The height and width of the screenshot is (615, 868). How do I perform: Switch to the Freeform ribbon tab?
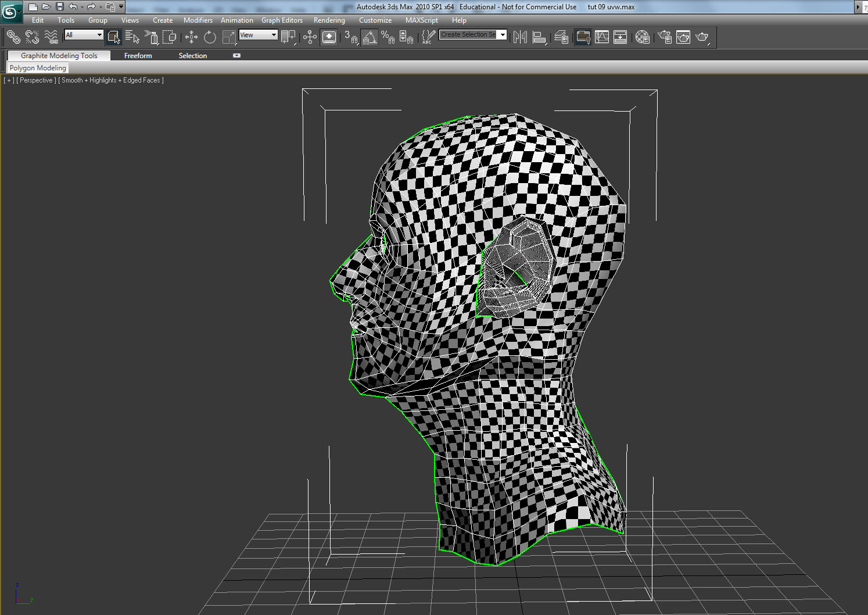137,55
